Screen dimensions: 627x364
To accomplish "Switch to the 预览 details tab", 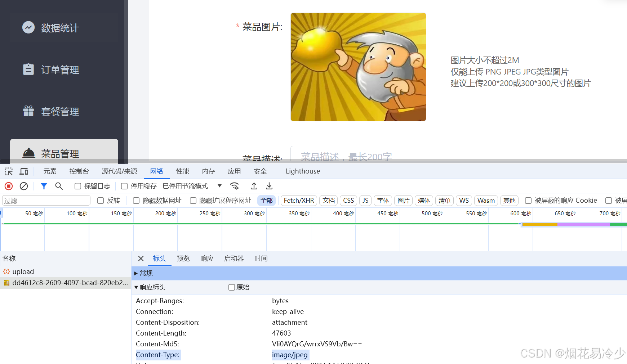I will click(x=183, y=259).
